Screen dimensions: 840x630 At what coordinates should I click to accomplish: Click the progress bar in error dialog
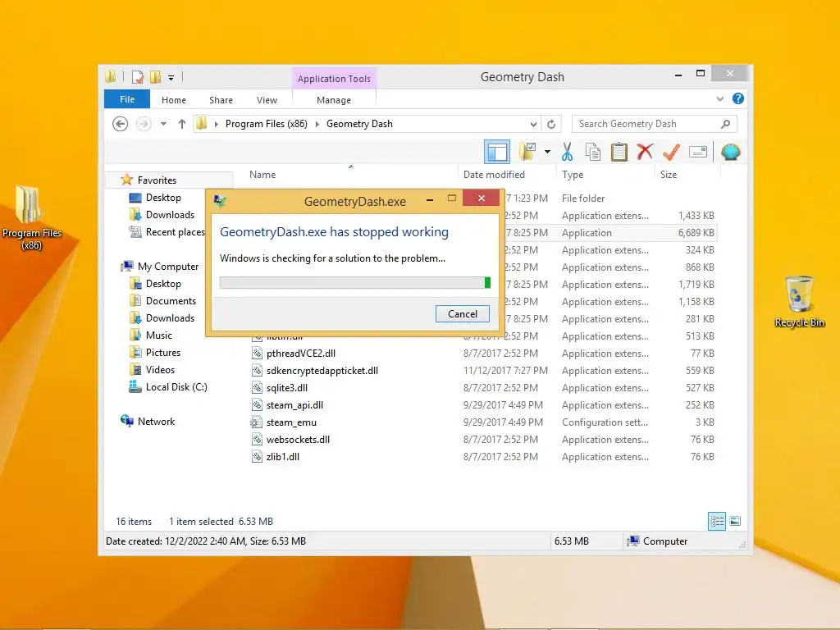coord(354,282)
